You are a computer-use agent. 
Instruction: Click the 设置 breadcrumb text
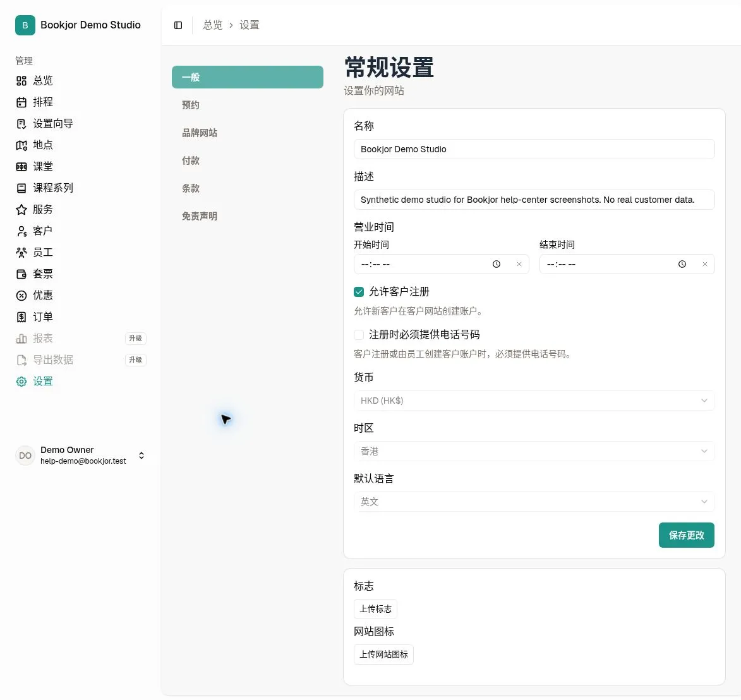[x=249, y=25]
